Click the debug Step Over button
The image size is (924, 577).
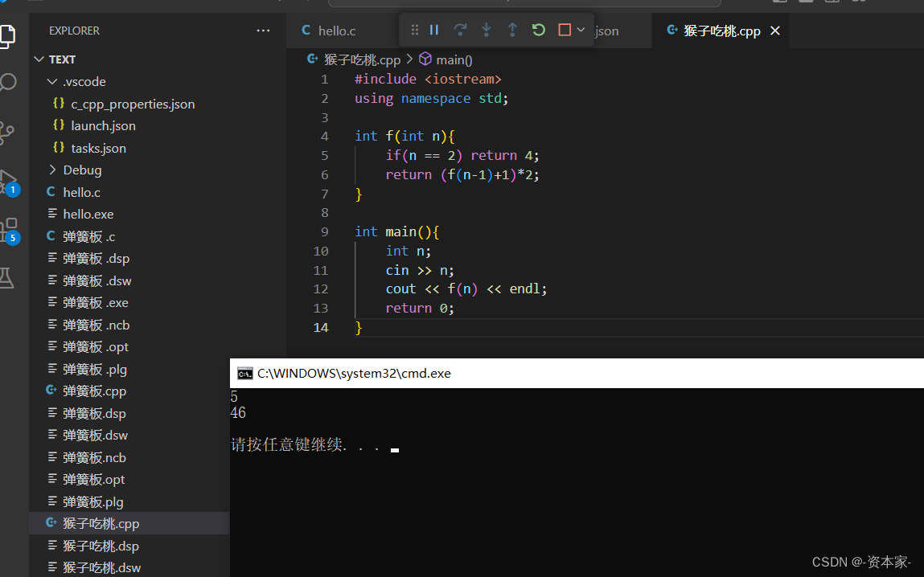(460, 30)
